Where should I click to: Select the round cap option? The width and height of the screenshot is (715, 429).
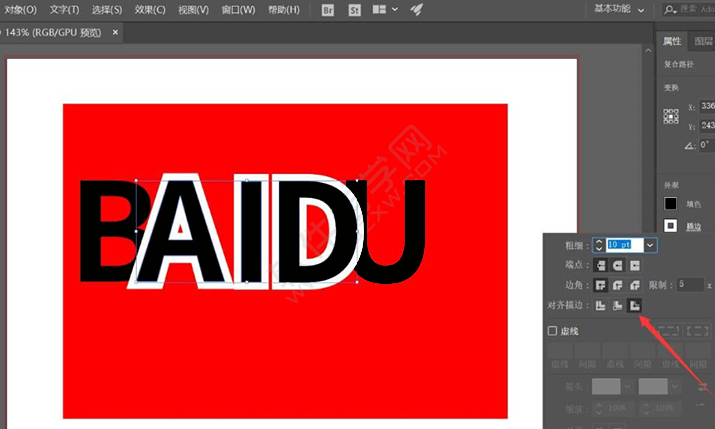click(617, 265)
